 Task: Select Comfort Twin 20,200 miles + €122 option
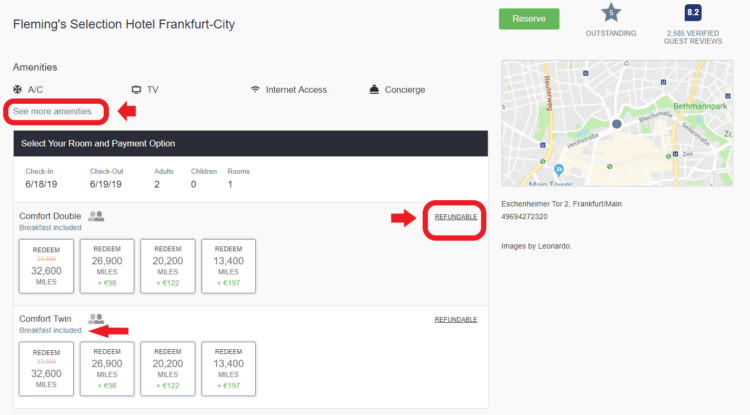click(x=168, y=369)
